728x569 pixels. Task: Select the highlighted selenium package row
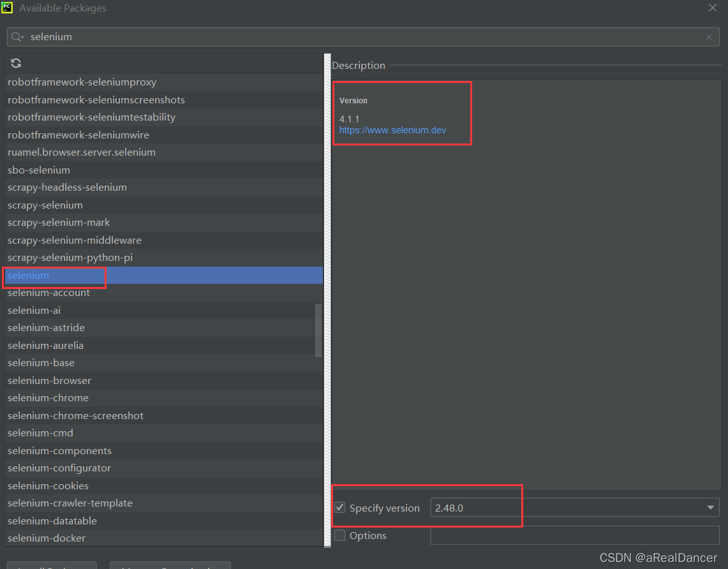164,275
